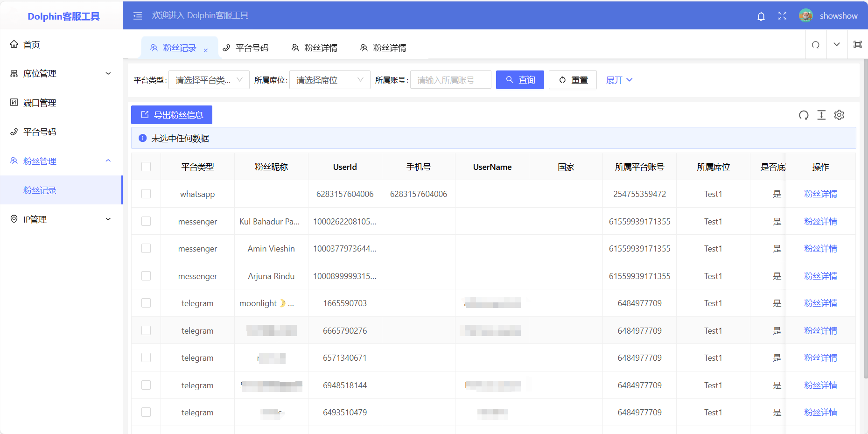Image resolution: width=868 pixels, height=434 pixels.
Task: Select the whatsapp row checkbox
Action: coord(146,194)
